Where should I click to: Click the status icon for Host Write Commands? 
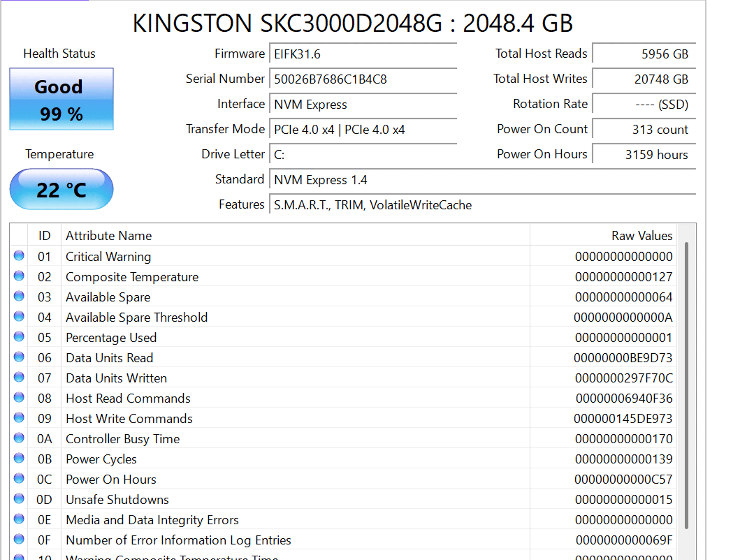click(19, 418)
